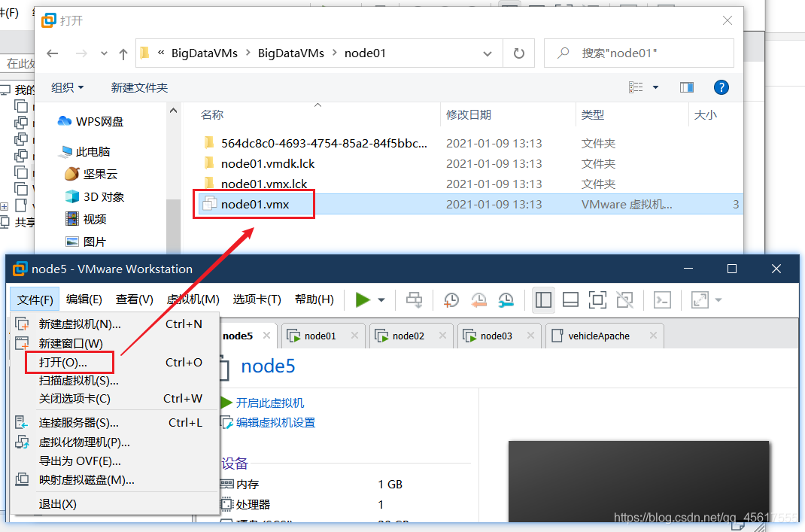Choose 扫描虚拟机(S)... menu entry
The width and height of the screenshot is (805, 532).
115,381
